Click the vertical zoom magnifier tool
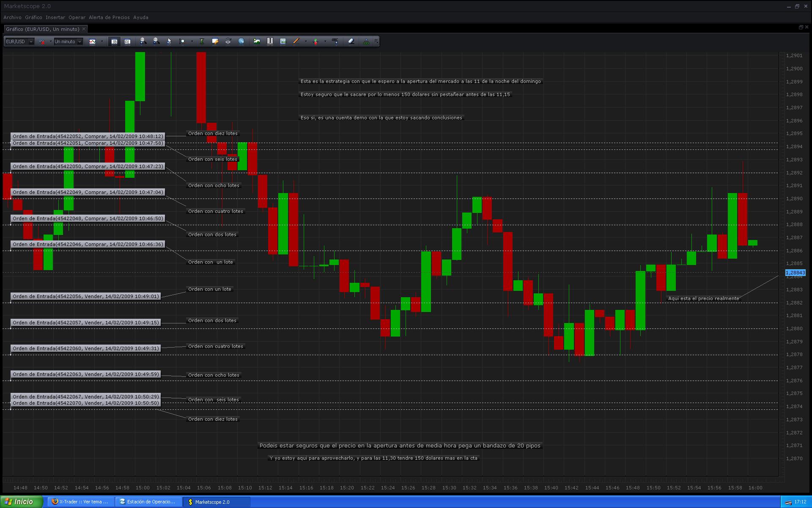 (182, 41)
